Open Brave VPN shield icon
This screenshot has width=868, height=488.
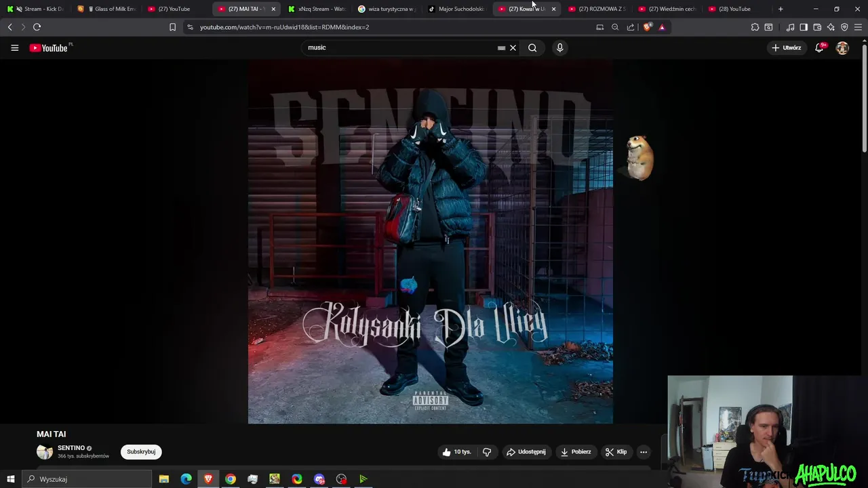tap(844, 27)
